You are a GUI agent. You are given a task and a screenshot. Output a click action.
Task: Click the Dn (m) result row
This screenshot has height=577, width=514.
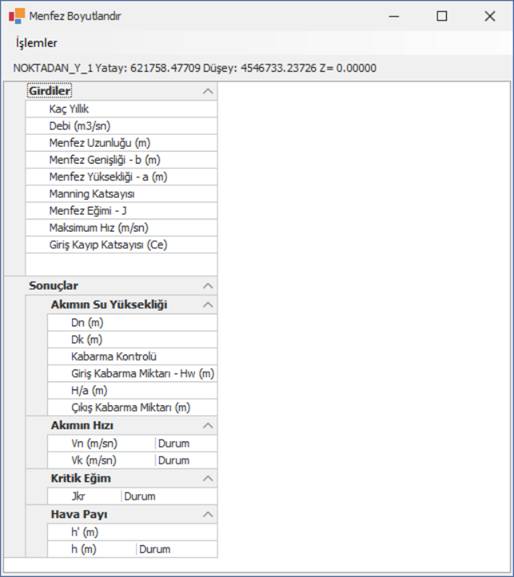(132, 323)
